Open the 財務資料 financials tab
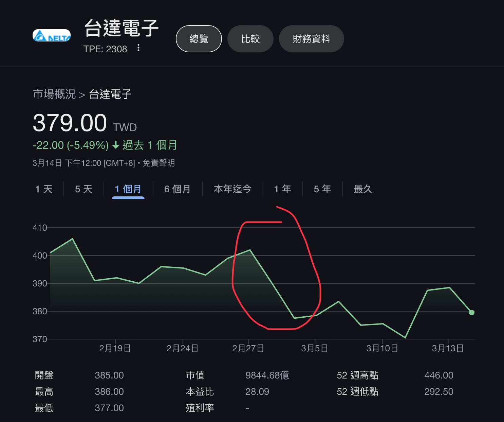Screen dimensions: 504x422 [311, 39]
